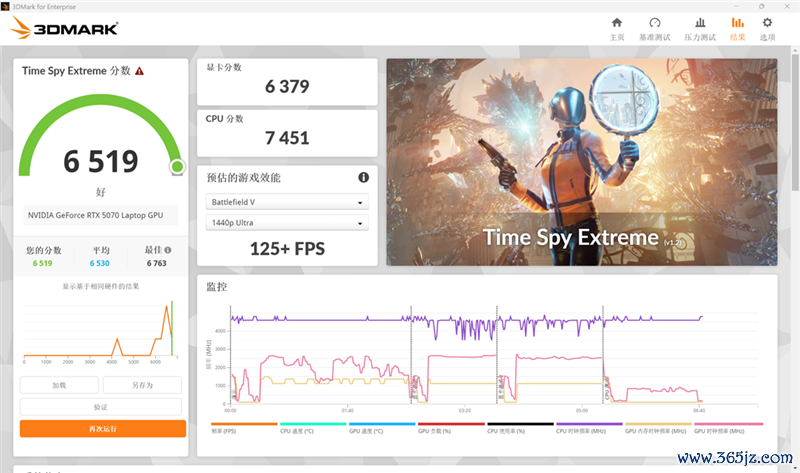Screen dimensions: 800x473
Task: Click the warning triangle beside Time Spy Extreme 分数
Action: point(139,71)
